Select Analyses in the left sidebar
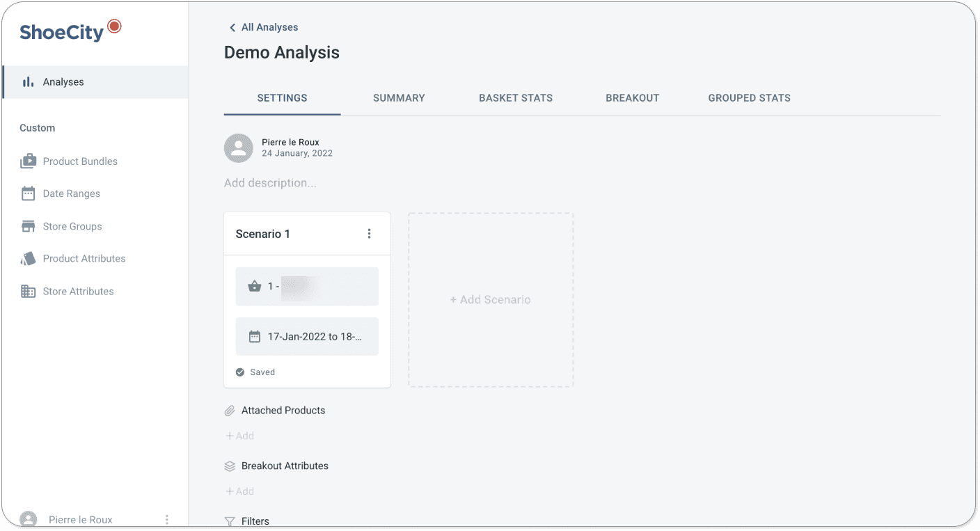This screenshot has height=531, width=980. [x=60, y=81]
